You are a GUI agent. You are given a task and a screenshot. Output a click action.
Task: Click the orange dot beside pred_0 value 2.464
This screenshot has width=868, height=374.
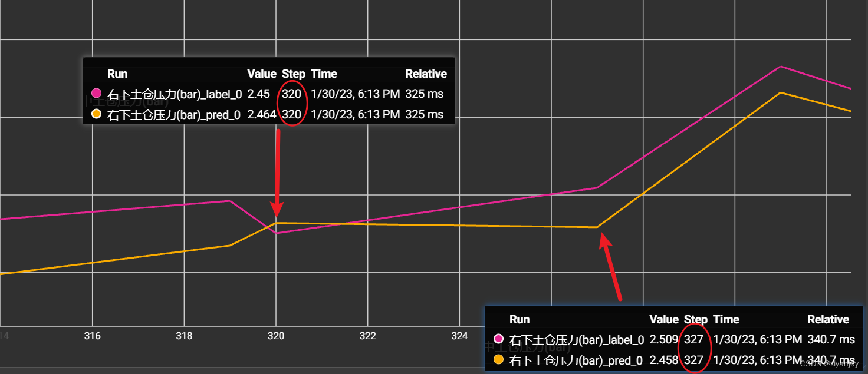point(97,114)
